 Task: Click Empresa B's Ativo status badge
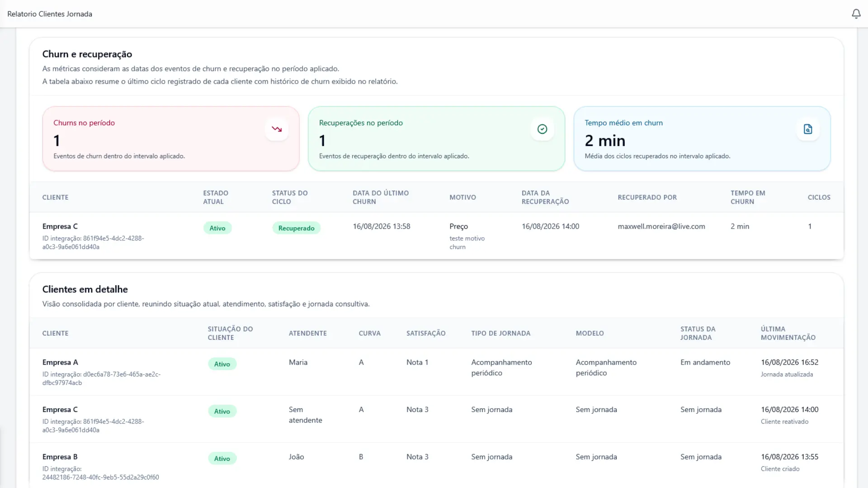222,459
